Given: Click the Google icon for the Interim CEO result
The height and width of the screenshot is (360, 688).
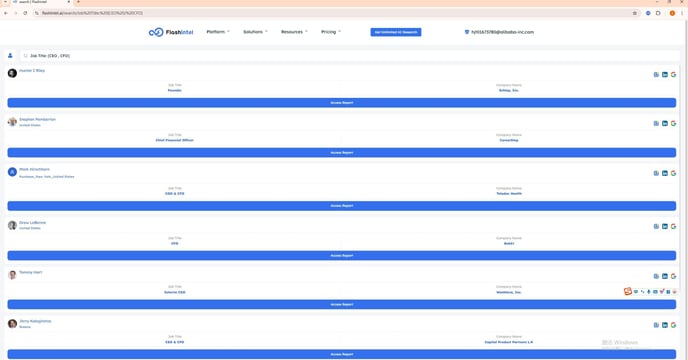Looking at the screenshot, I should click(673, 276).
